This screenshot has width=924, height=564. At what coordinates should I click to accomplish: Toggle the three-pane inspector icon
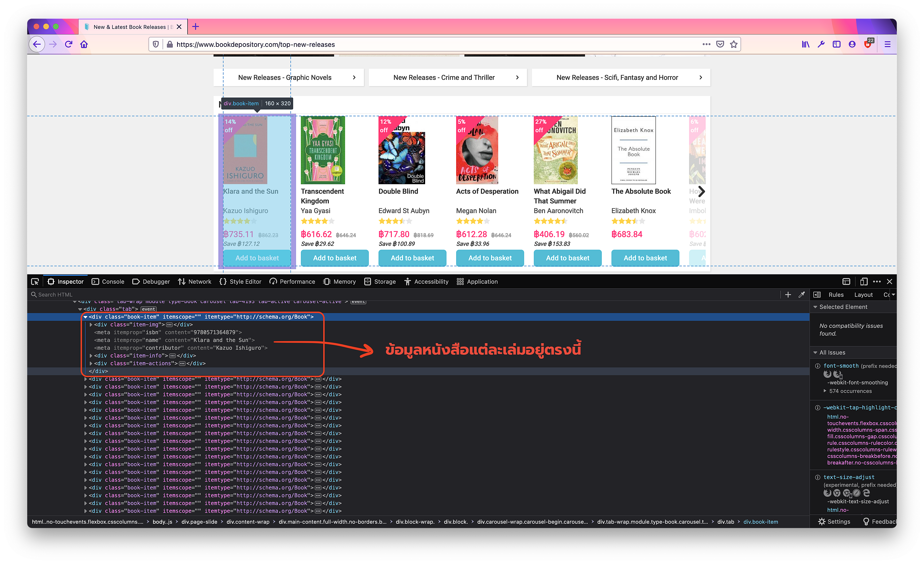point(817,295)
